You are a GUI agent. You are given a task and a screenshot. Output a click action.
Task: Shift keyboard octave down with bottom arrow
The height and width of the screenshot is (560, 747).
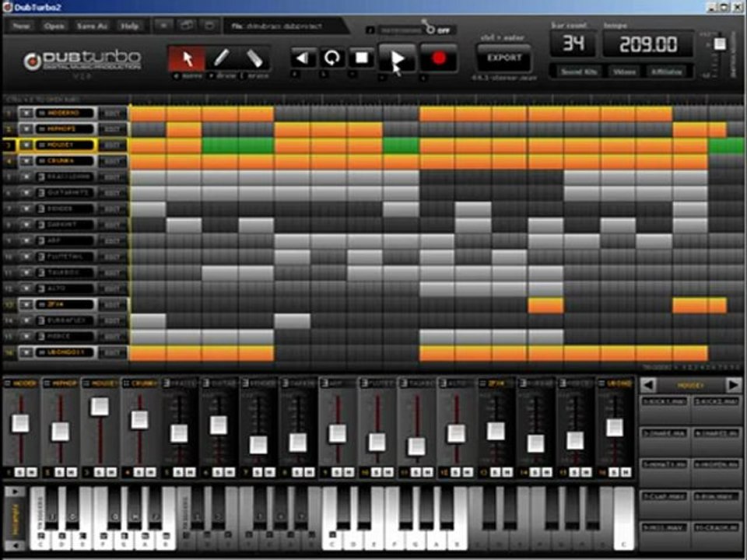tap(15, 544)
